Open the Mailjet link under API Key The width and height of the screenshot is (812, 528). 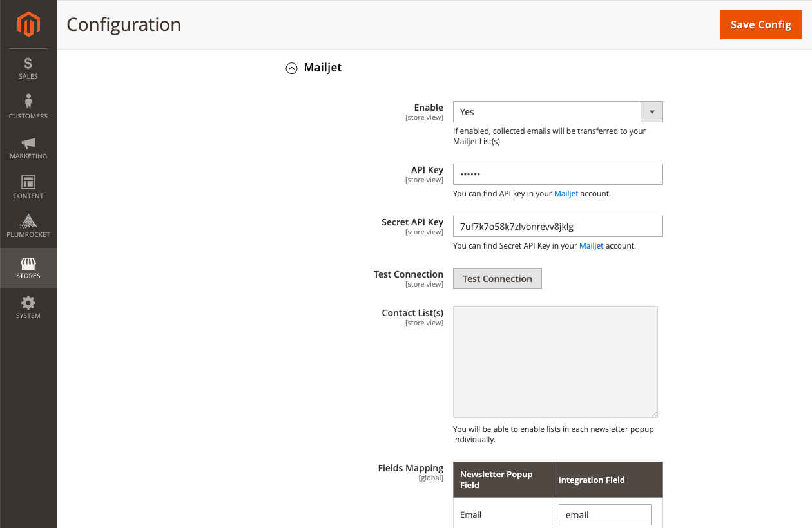point(566,193)
